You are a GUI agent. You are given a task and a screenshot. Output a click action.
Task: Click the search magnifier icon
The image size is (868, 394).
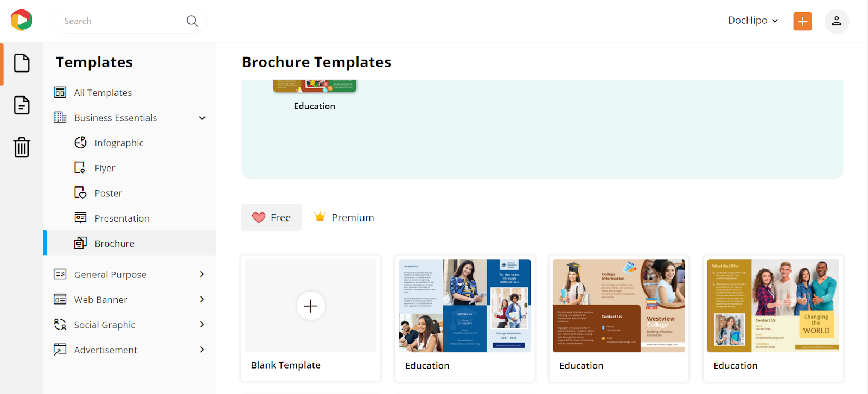click(x=192, y=21)
